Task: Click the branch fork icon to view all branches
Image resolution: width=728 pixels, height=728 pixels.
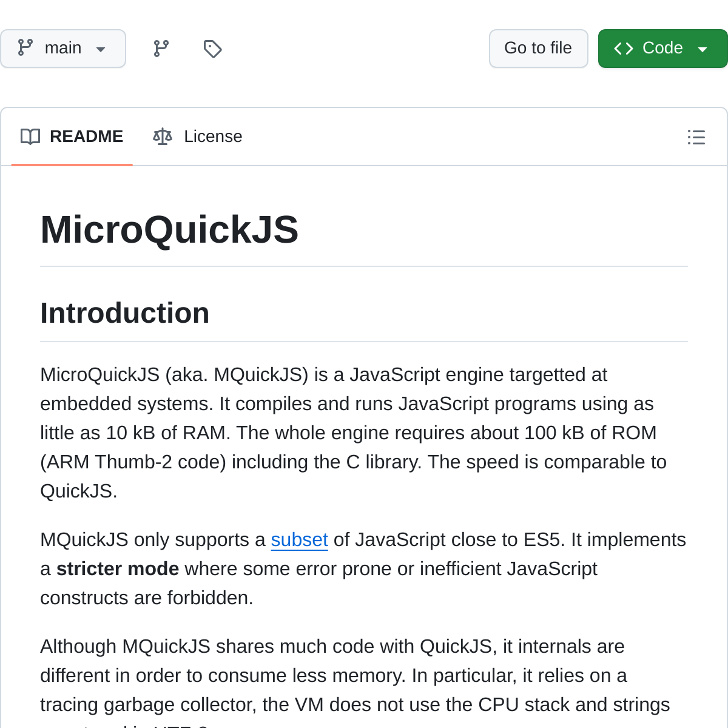Action: pyautogui.click(x=160, y=49)
